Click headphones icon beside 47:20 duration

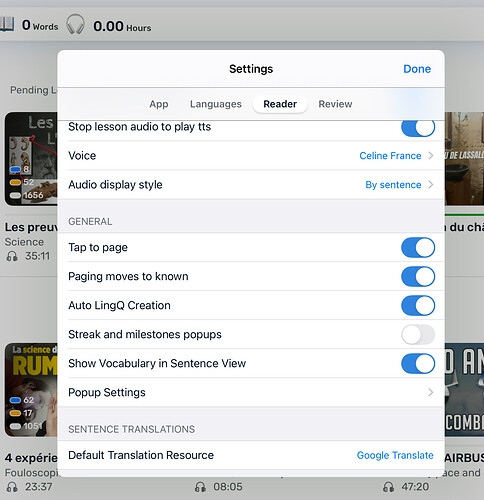[x=389, y=487]
